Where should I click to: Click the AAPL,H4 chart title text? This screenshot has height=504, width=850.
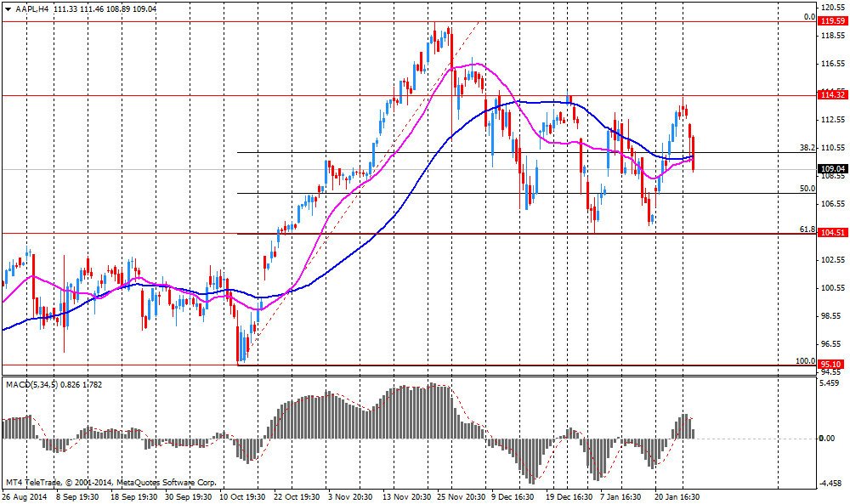click(32, 9)
